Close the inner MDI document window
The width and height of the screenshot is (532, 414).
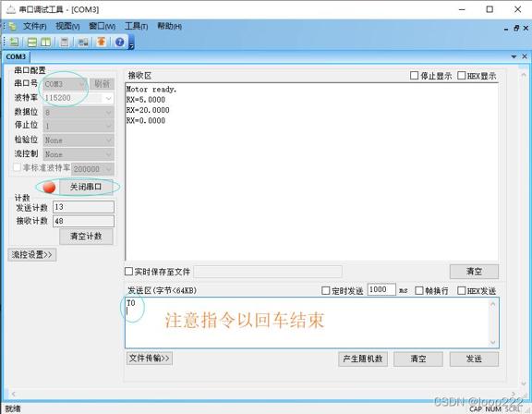pos(526,28)
